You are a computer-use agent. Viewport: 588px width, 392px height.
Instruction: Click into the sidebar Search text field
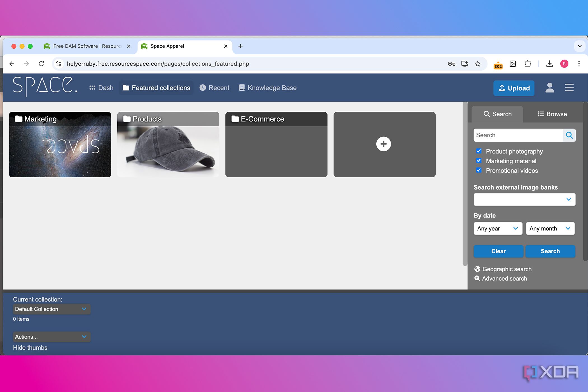(518, 135)
